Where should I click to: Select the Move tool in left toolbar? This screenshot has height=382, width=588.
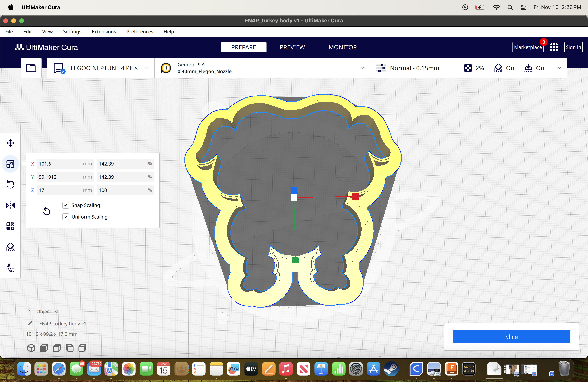click(x=10, y=143)
